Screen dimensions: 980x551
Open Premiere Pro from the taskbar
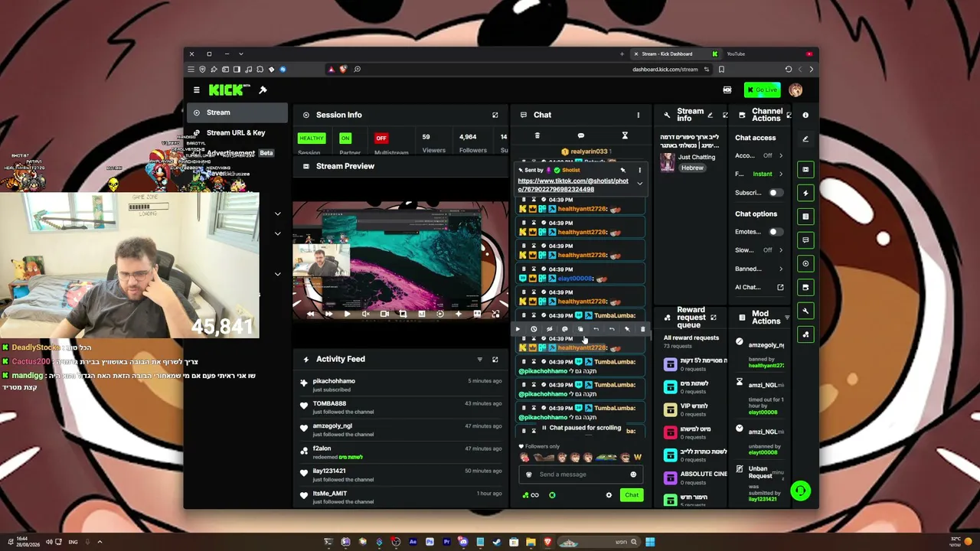tap(446, 543)
